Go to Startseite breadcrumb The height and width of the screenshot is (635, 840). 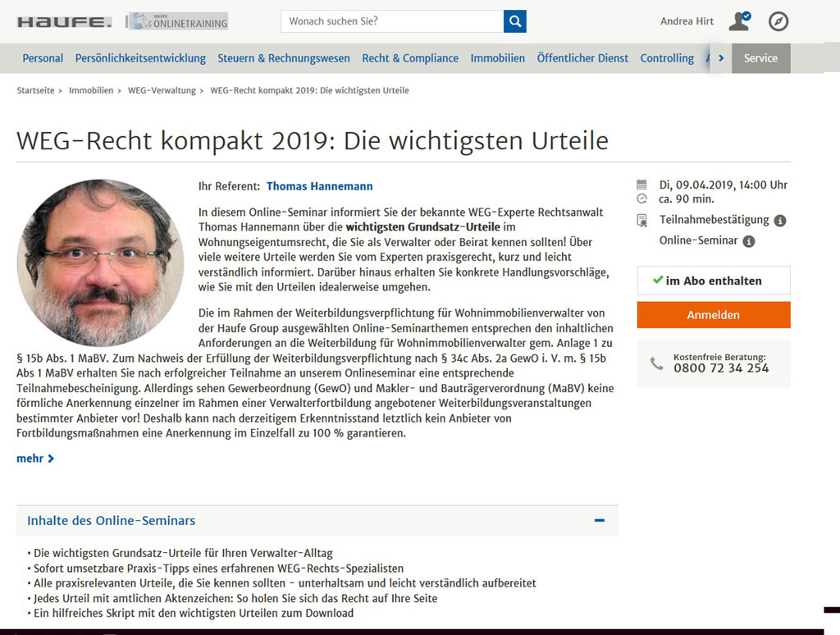35,90
